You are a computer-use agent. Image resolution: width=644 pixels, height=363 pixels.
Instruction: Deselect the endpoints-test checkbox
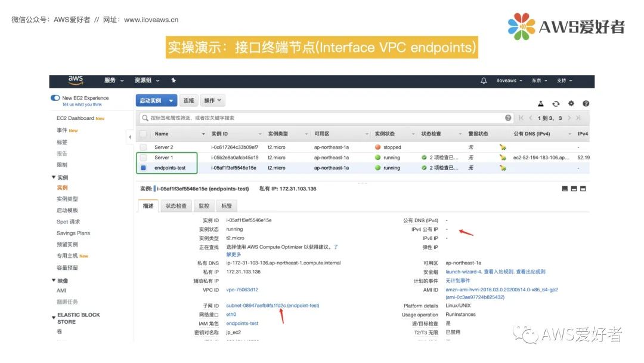pyautogui.click(x=143, y=168)
